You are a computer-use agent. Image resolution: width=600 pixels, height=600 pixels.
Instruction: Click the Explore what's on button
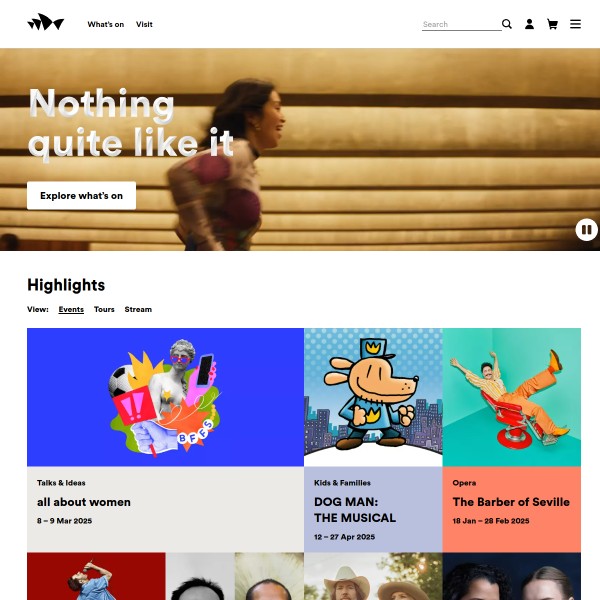(x=82, y=196)
